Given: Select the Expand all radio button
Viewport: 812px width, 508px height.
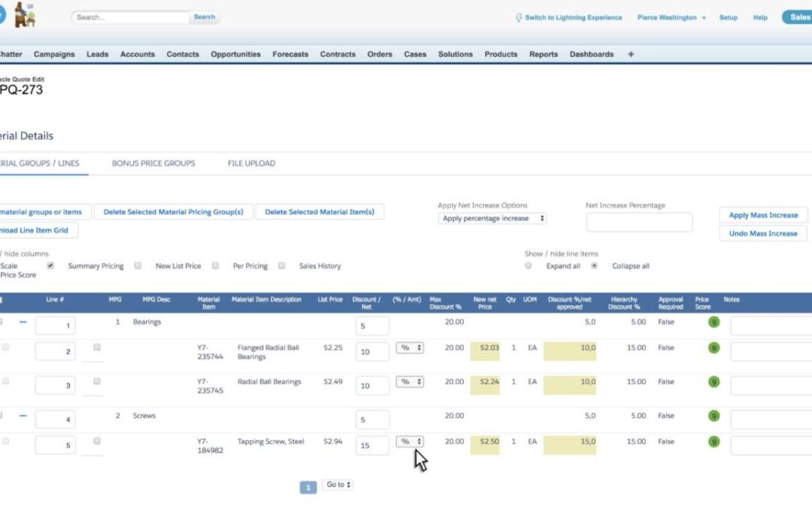Looking at the screenshot, I should pyautogui.click(x=528, y=266).
